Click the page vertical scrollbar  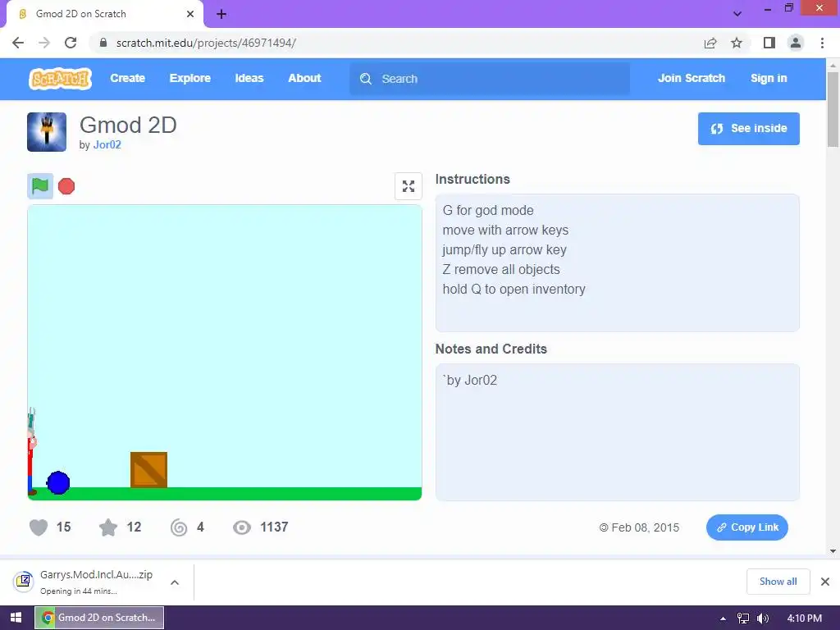(833, 109)
